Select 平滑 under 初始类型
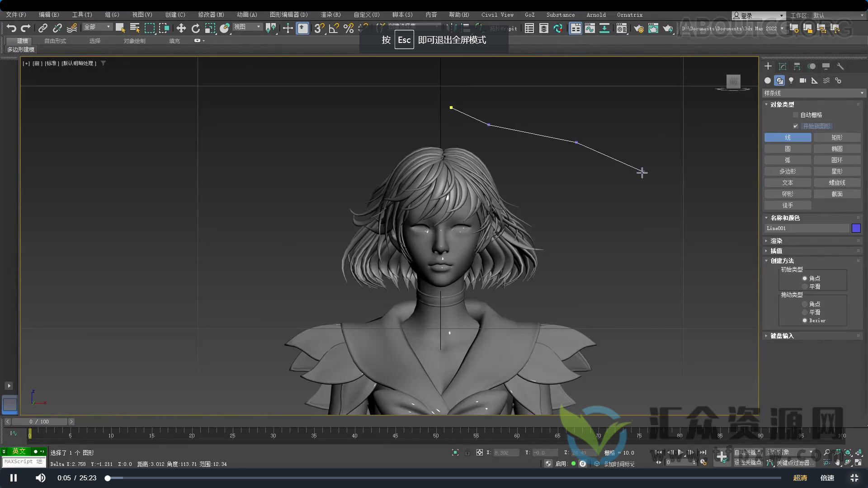The width and height of the screenshot is (868, 488). pyautogui.click(x=805, y=286)
